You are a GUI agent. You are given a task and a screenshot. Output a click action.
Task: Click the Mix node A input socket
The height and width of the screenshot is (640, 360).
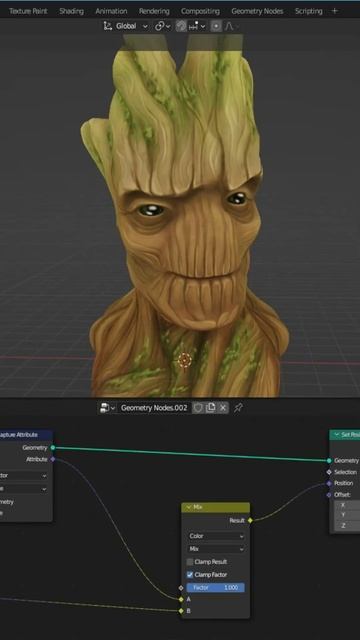[x=181, y=599]
